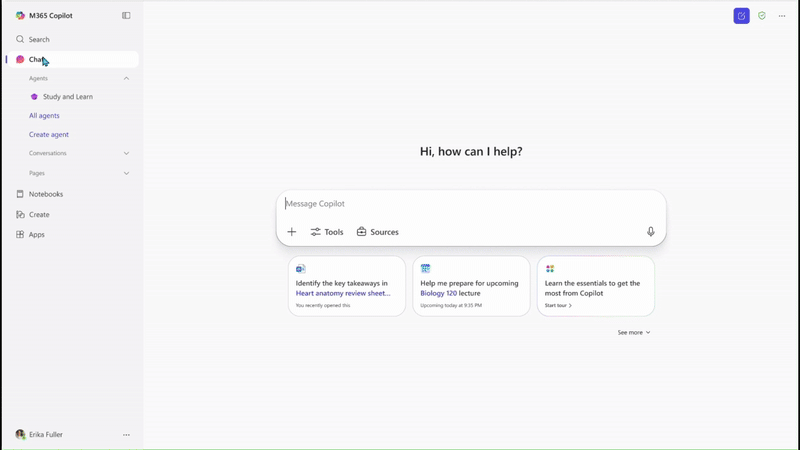Open the All agents link
This screenshot has width=800, height=450.
click(44, 116)
